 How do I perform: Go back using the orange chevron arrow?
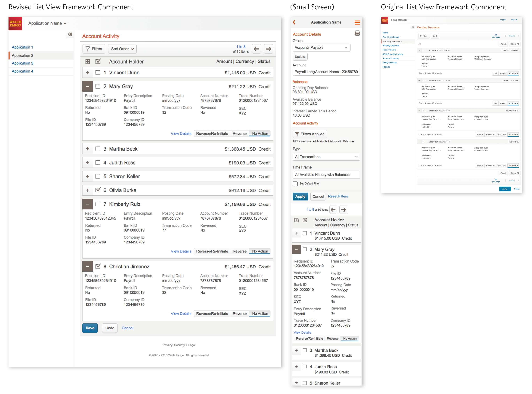(x=294, y=22)
